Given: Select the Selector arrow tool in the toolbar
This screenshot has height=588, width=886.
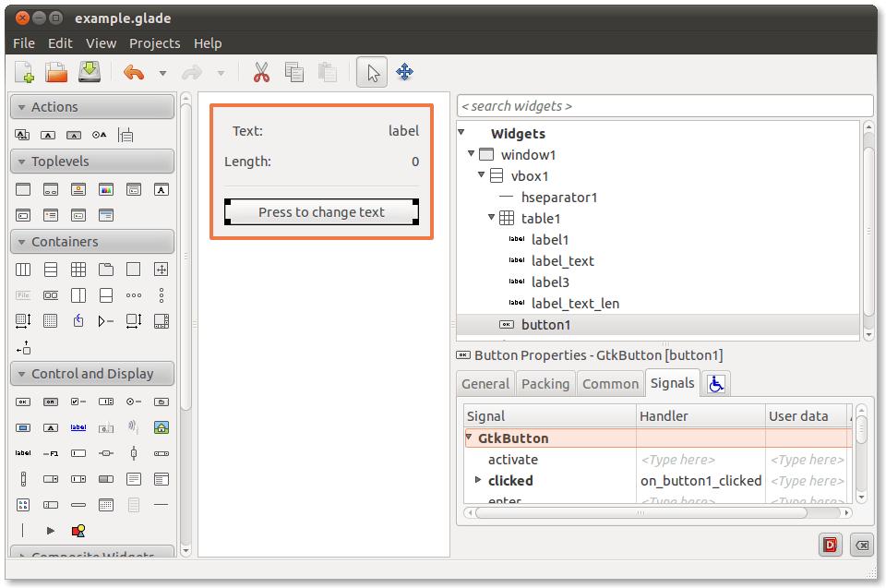Looking at the screenshot, I should point(371,72).
